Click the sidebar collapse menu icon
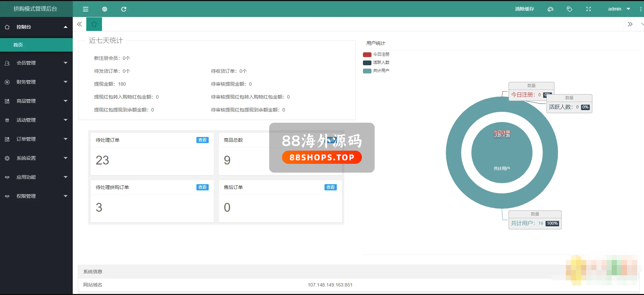Screen dimensions: 644x295 (x=86, y=9)
